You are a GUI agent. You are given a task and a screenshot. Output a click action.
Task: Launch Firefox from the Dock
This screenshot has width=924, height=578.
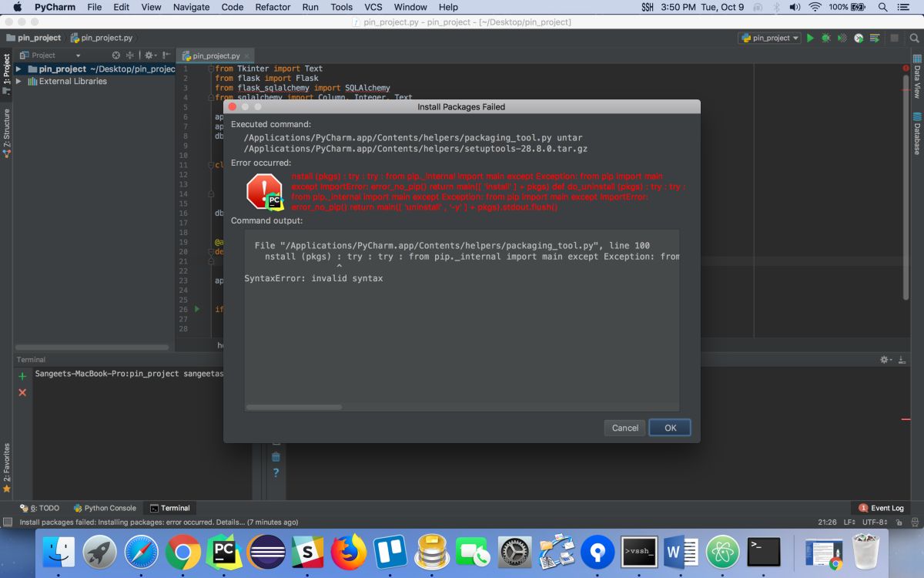coord(348,552)
